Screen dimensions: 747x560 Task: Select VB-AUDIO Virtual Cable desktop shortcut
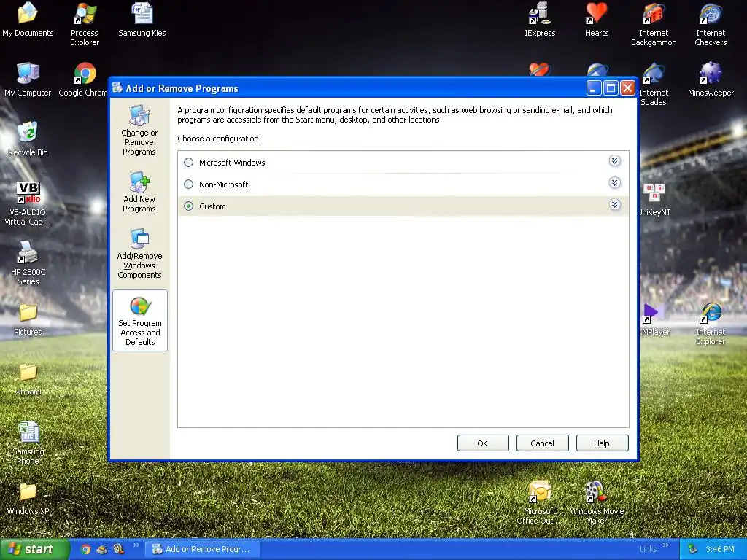pos(28,203)
